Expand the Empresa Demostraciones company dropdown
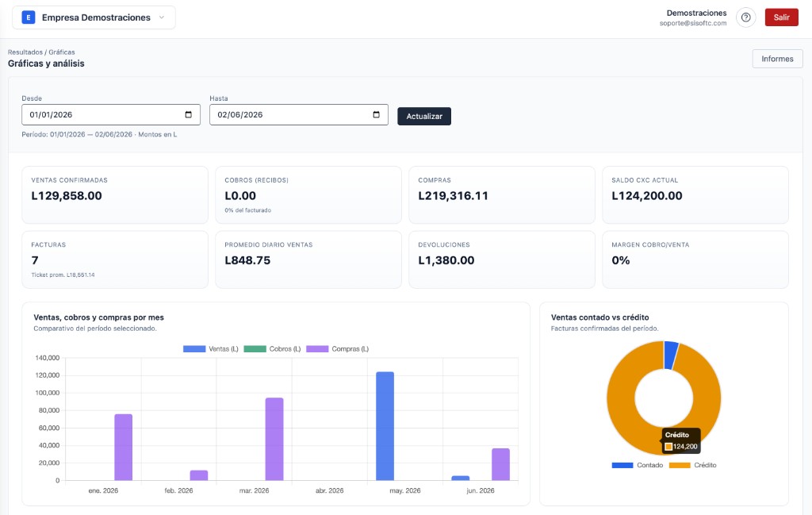 pyautogui.click(x=94, y=17)
